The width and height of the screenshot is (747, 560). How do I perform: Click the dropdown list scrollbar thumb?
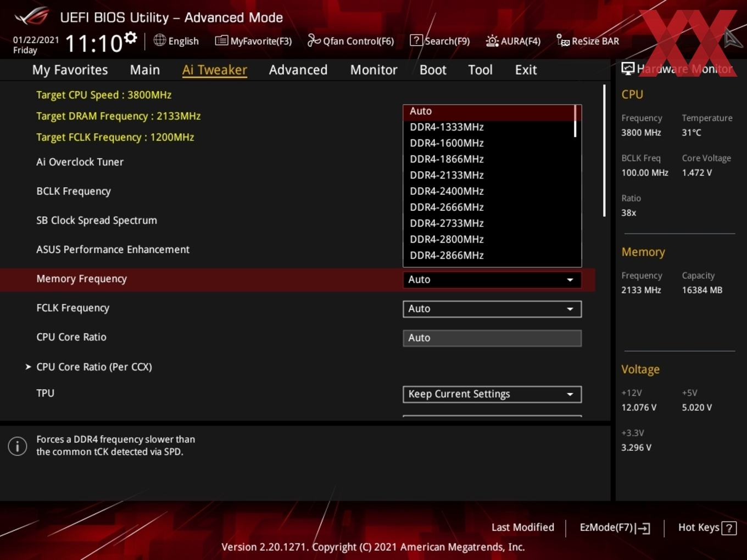575,121
